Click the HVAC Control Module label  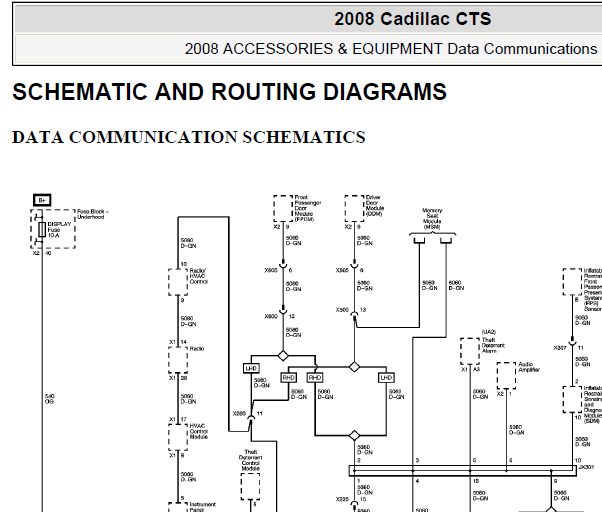coord(198,431)
